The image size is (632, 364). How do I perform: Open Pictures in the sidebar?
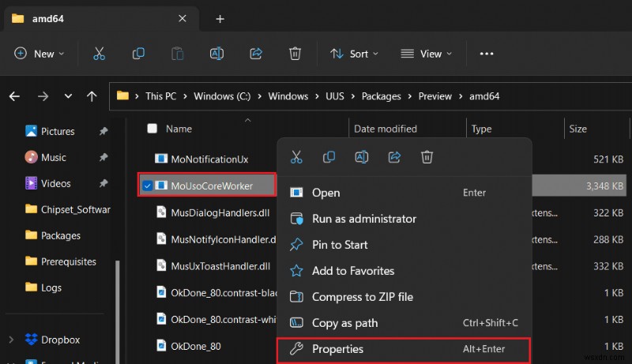coord(50,131)
